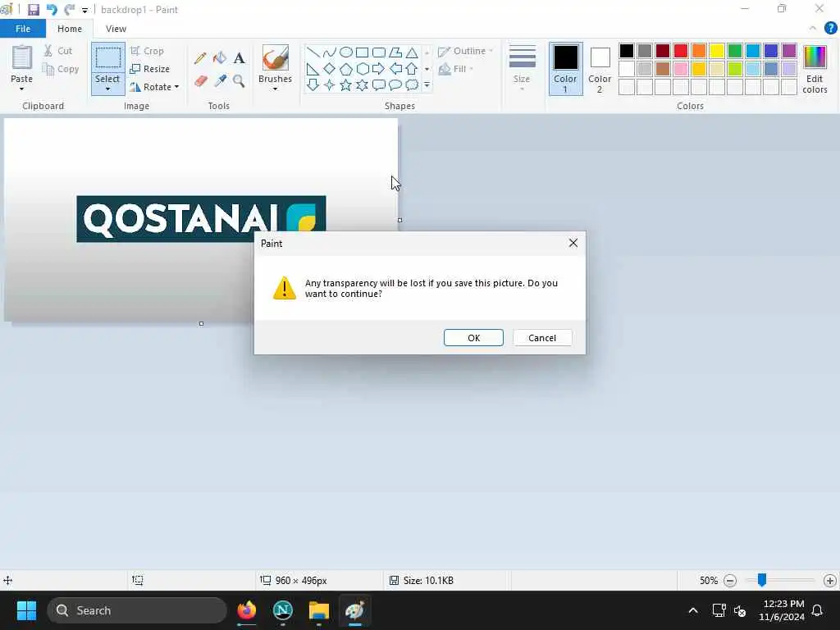
Task: Click the Crop tool
Action: coord(148,51)
